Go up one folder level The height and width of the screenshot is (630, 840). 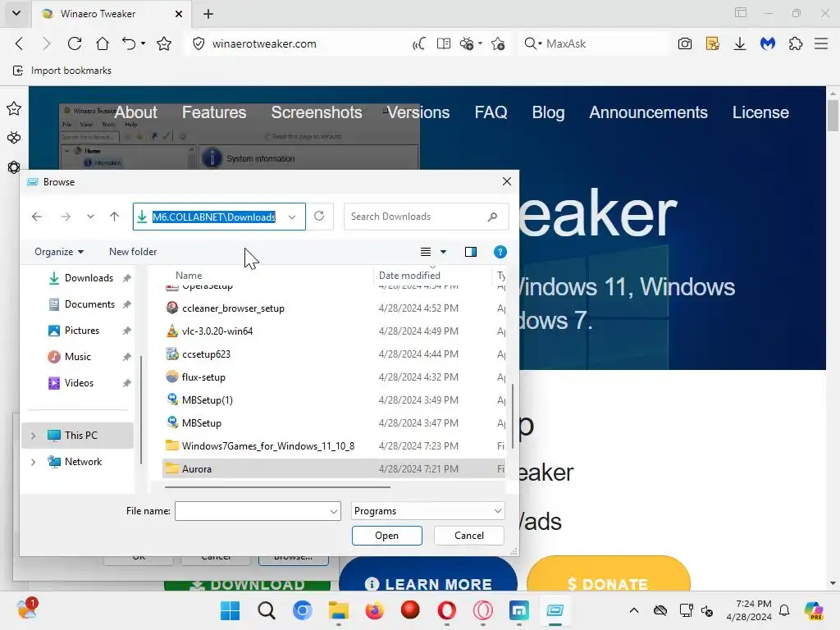click(x=114, y=217)
